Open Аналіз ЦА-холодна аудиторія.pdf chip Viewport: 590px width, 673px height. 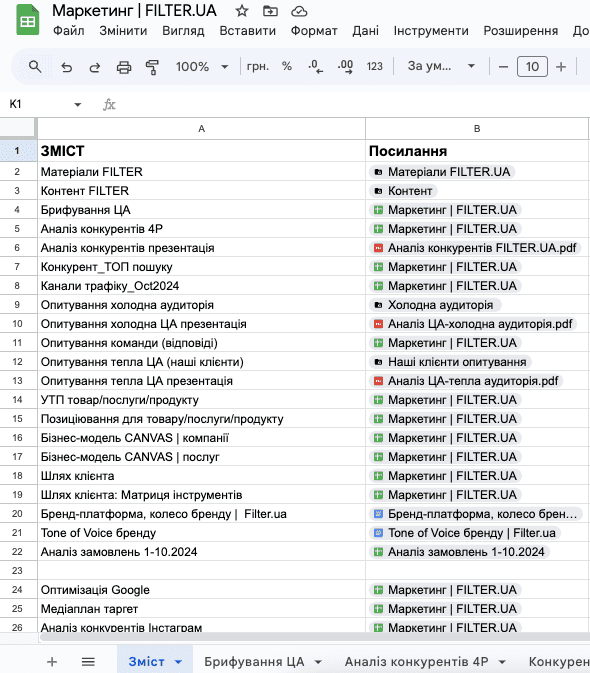[x=473, y=324]
